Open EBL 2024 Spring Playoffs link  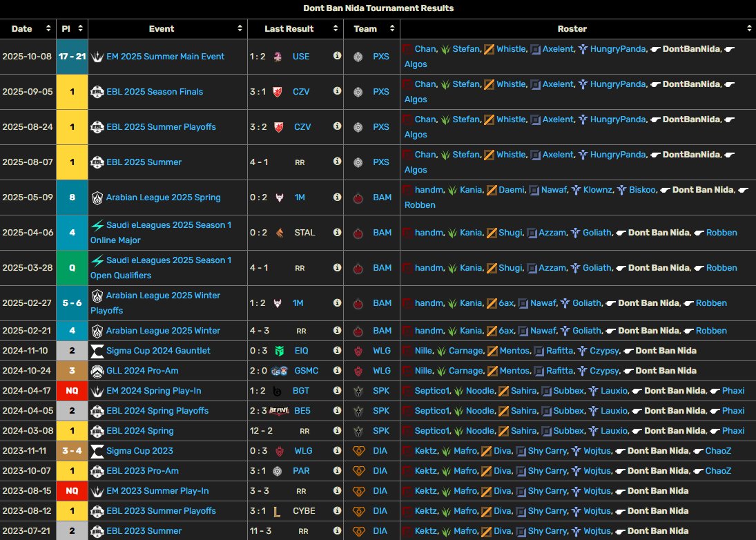coord(157,411)
